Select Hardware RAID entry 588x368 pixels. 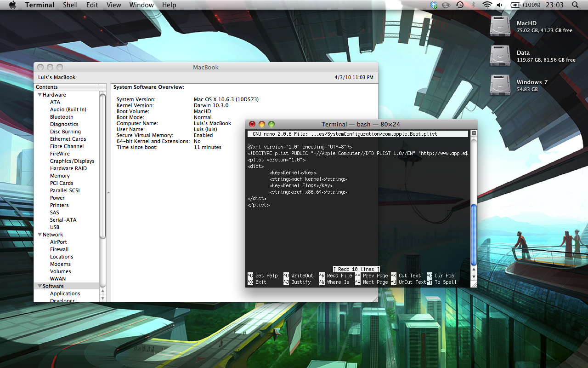[68, 168]
